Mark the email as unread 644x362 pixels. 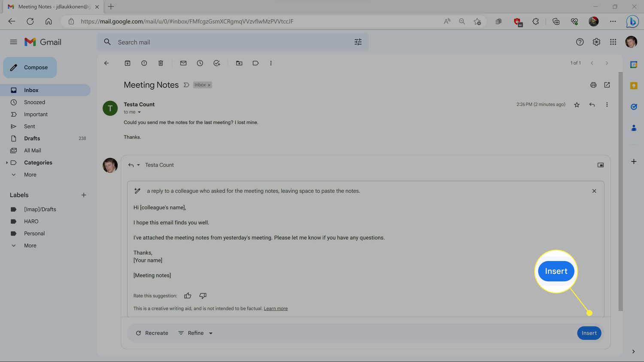pyautogui.click(x=183, y=63)
